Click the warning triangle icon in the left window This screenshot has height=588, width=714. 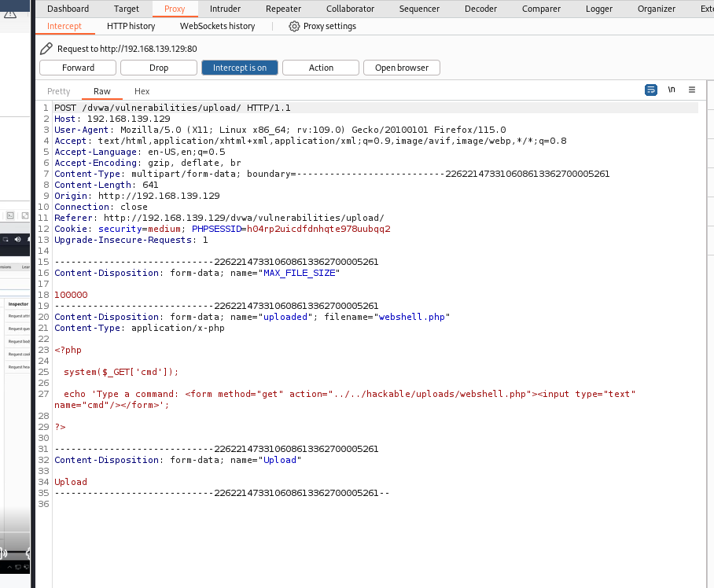pyautogui.click(x=10, y=13)
